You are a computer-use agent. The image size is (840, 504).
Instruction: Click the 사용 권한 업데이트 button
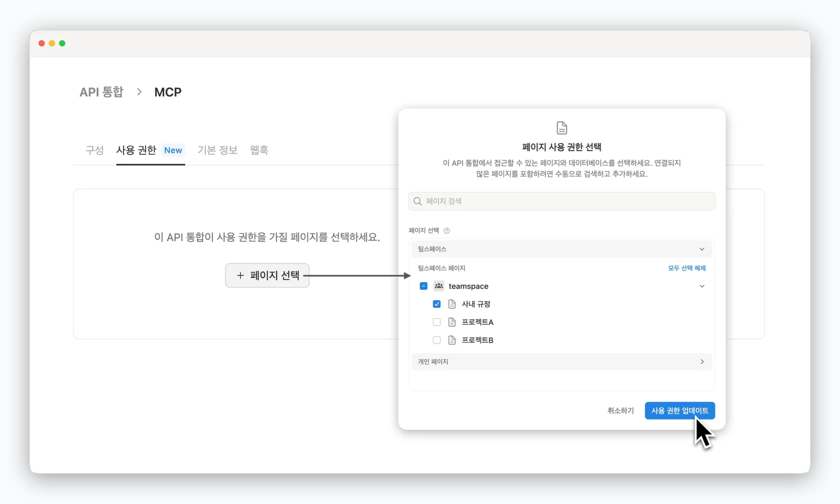(x=679, y=410)
